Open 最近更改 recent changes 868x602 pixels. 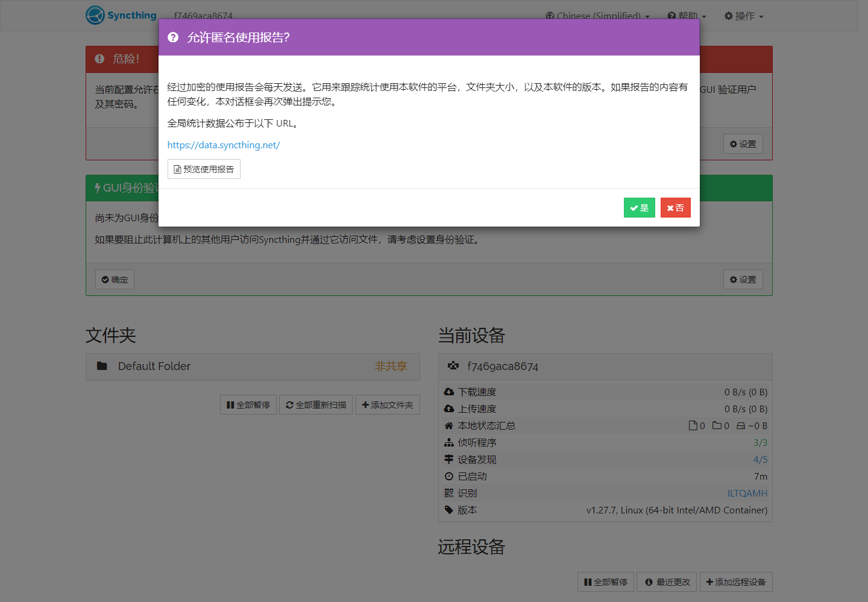point(667,582)
